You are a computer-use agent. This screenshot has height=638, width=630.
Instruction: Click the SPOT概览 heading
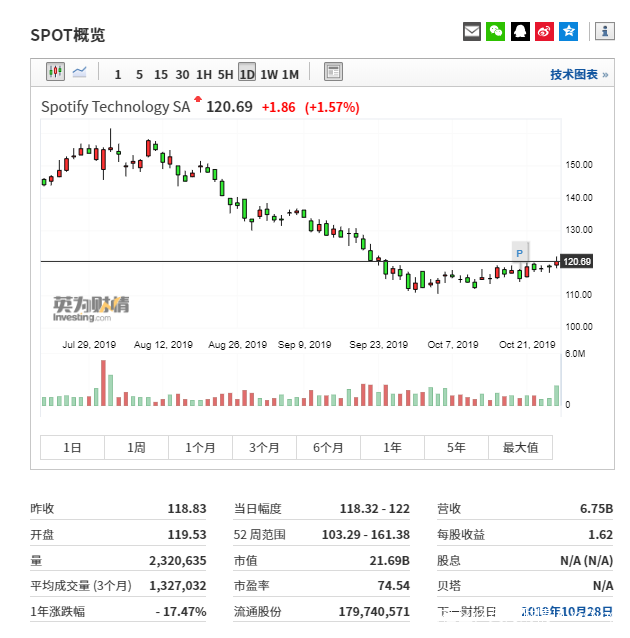(x=68, y=35)
